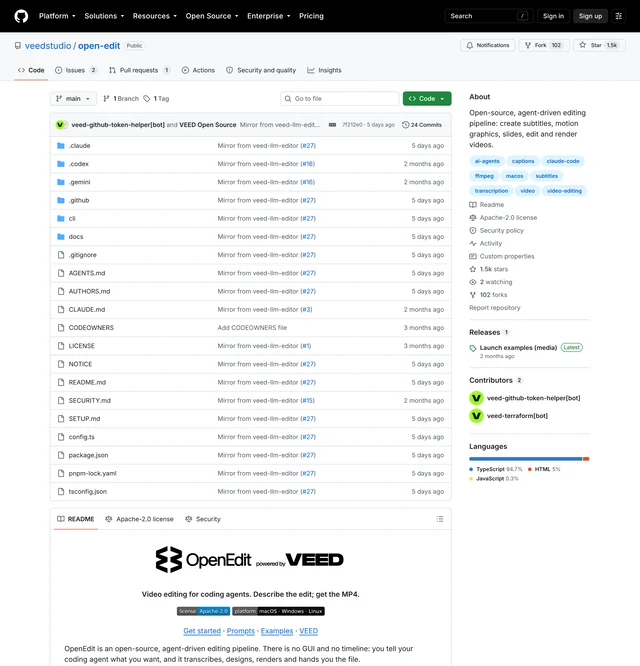Click the 7f212e0 commit hash
This screenshot has height=666, width=640.
(x=352, y=125)
